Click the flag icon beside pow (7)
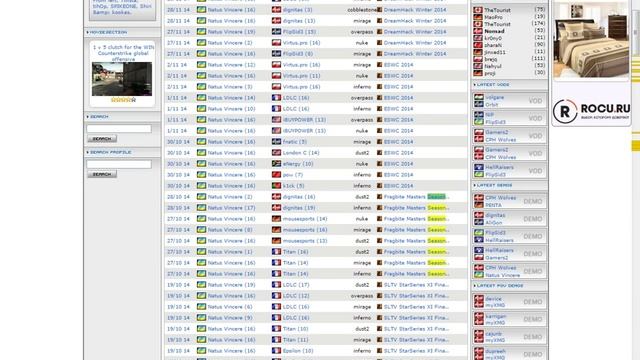 pyautogui.click(x=276, y=175)
